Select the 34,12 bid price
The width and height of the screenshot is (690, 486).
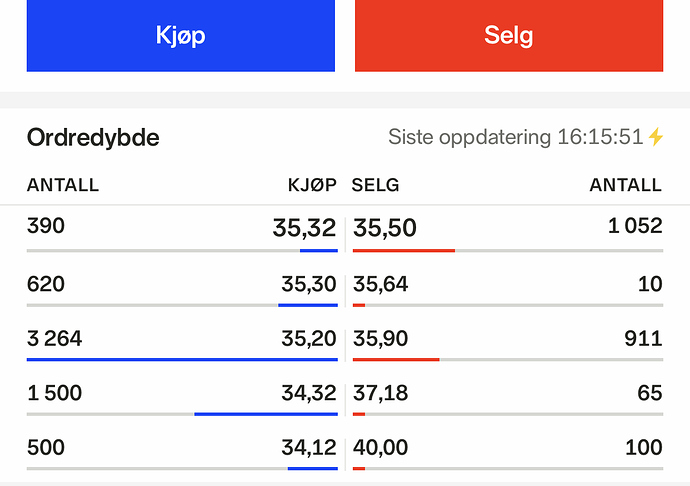coord(309,447)
